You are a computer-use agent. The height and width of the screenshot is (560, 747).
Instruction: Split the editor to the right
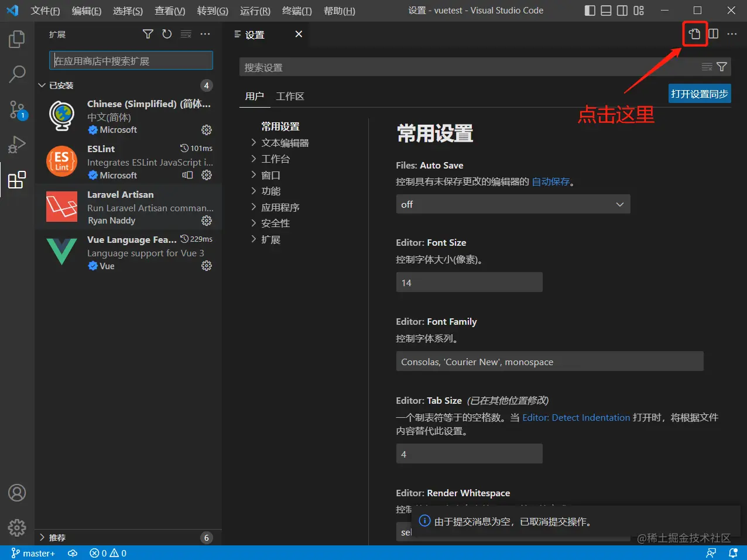[714, 34]
